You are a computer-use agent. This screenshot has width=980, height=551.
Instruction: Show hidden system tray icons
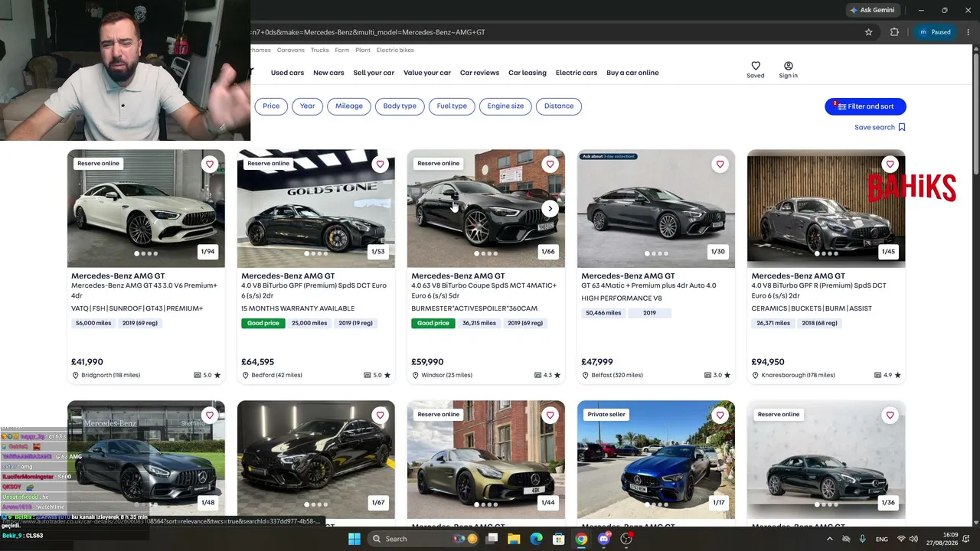point(829,539)
